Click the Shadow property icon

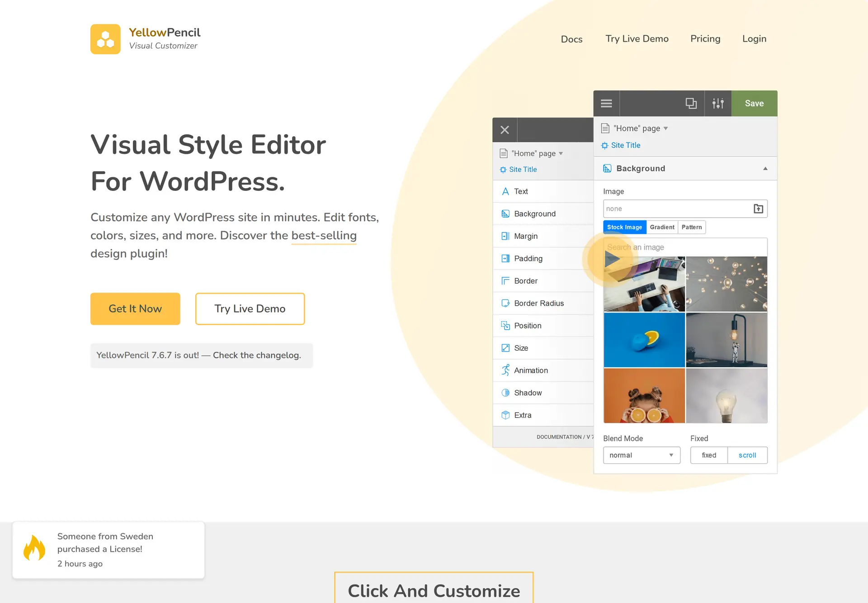click(x=505, y=393)
